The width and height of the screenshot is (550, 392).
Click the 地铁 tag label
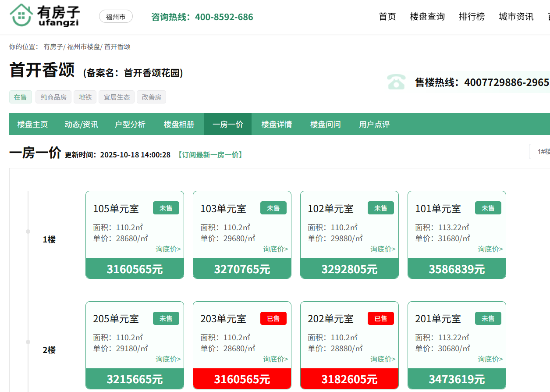point(85,97)
